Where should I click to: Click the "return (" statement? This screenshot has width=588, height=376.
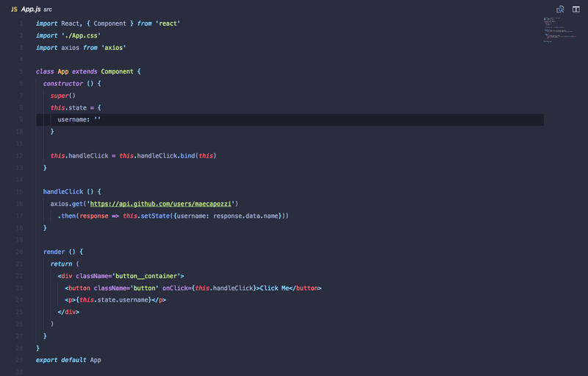65,264
